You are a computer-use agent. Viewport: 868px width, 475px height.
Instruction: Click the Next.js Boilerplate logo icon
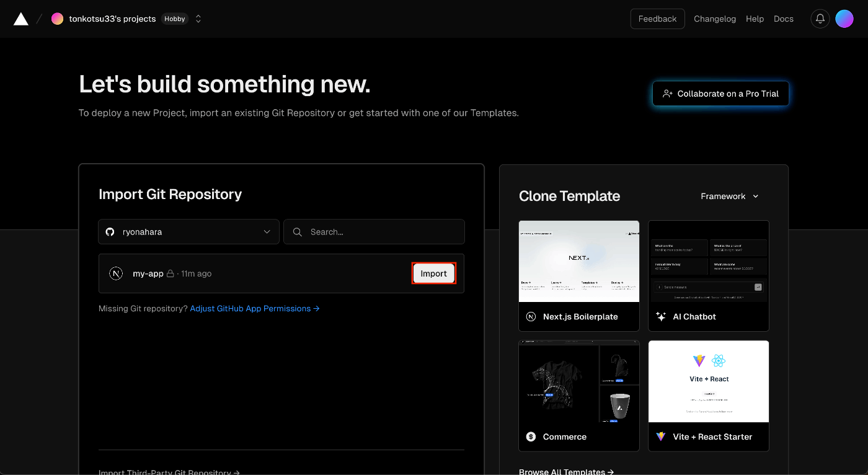(531, 316)
